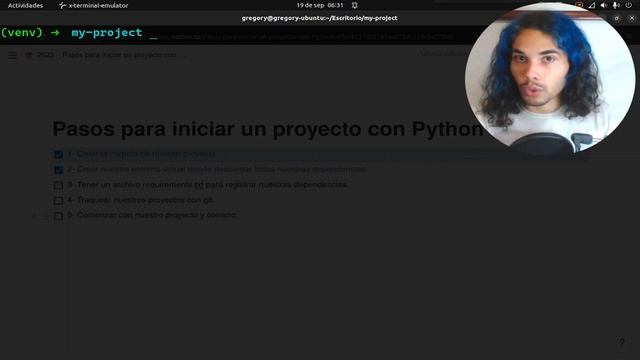Click text '5- Comenzar con nuestro proyecto'
640x360 pixels.
click(x=152, y=215)
